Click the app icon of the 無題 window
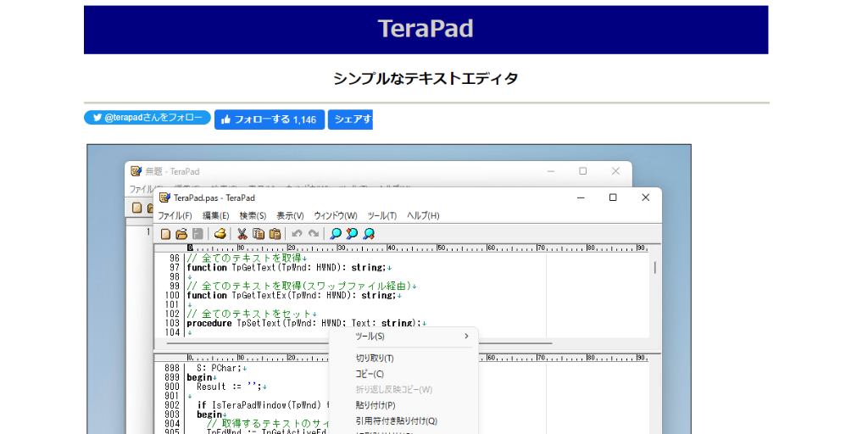The width and height of the screenshot is (868, 434). point(136,171)
